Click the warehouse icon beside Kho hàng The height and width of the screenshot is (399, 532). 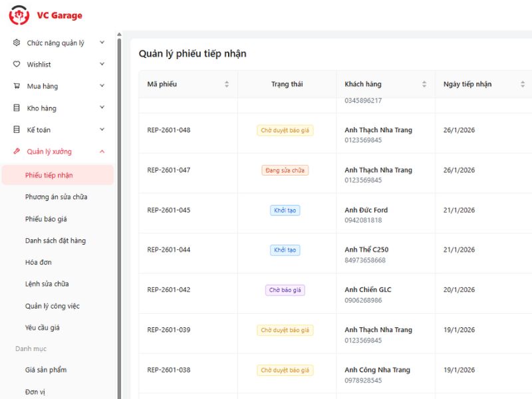pyautogui.click(x=17, y=108)
